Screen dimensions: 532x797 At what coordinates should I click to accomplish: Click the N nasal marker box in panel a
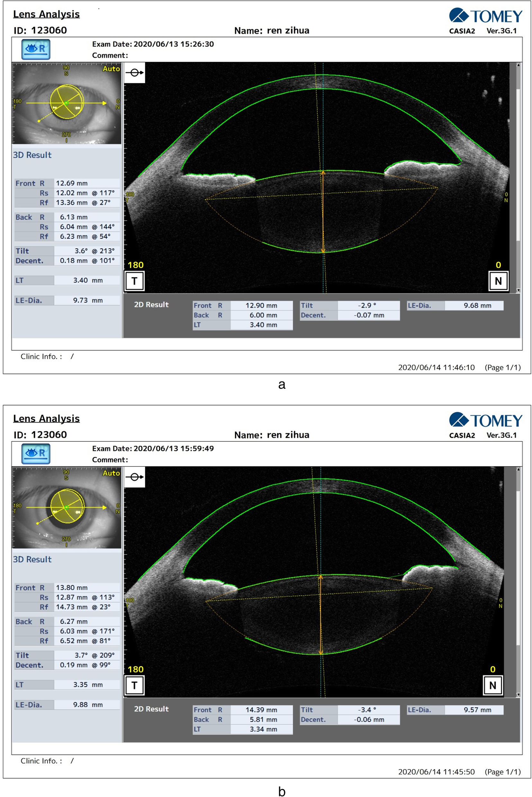(498, 281)
